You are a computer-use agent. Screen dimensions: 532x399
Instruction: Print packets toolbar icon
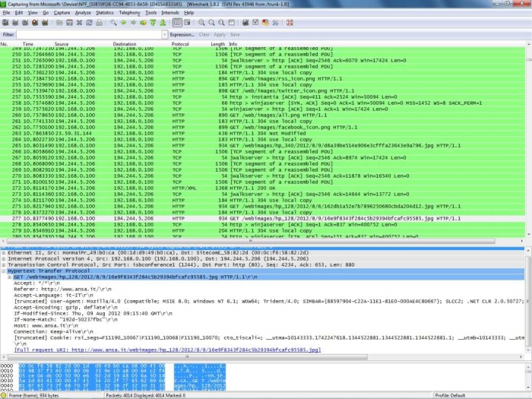pos(99,23)
